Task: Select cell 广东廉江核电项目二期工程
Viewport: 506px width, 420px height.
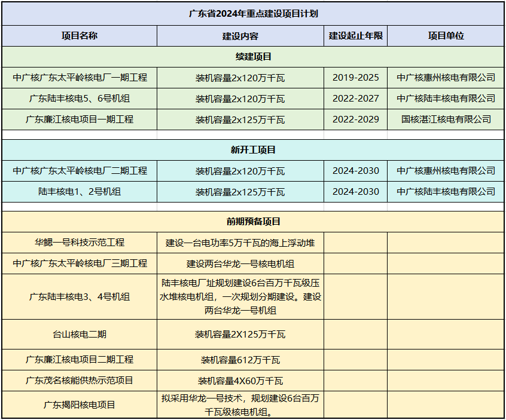Action: click(x=80, y=360)
